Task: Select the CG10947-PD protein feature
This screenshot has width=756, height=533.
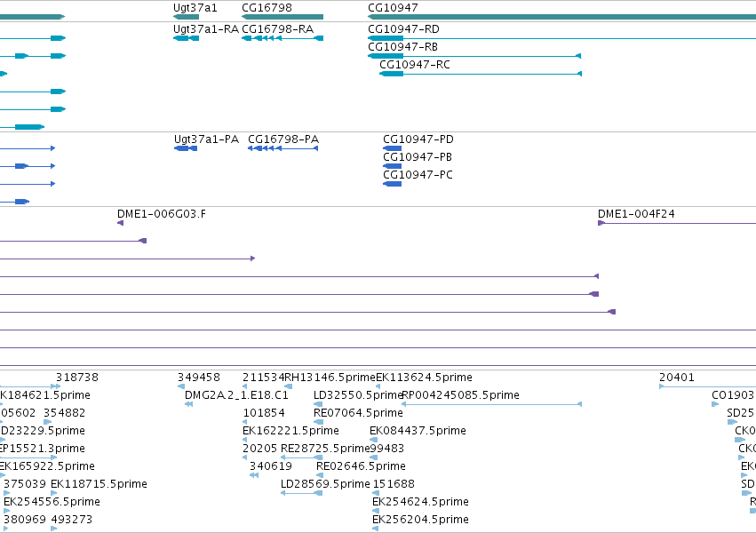Action: 393,148
